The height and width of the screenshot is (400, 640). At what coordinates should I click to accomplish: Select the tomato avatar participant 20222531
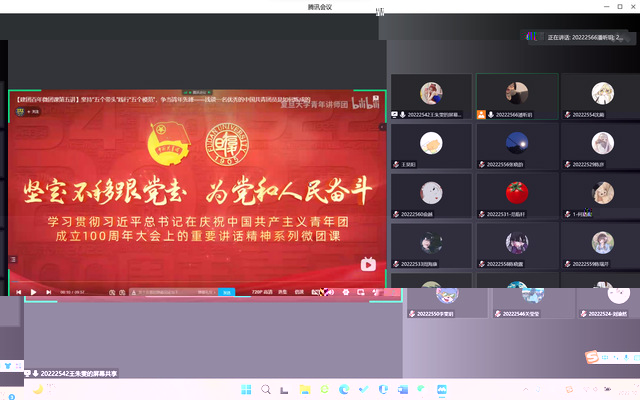(517, 196)
